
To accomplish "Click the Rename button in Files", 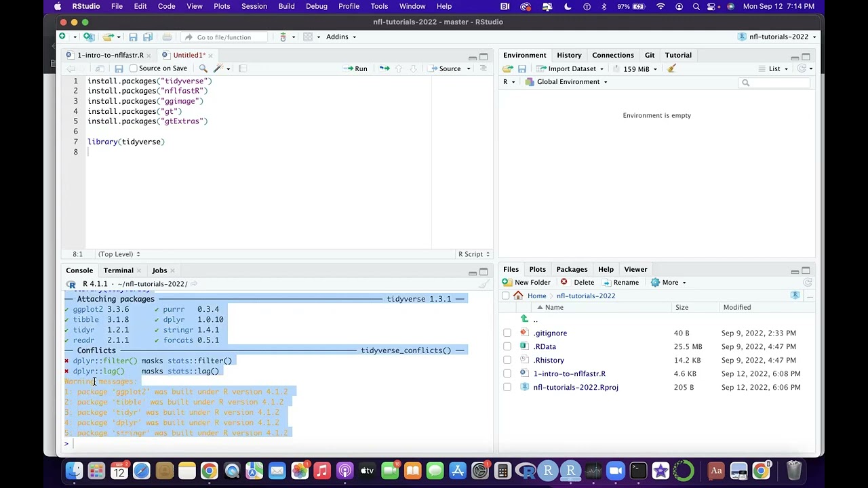I will click(620, 283).
